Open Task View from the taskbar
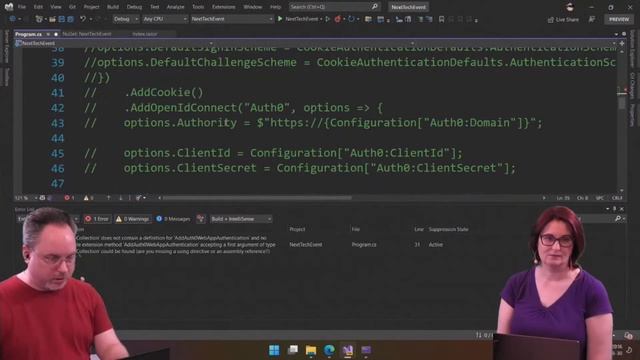640x360 pixels. click(x=292, y=350)
